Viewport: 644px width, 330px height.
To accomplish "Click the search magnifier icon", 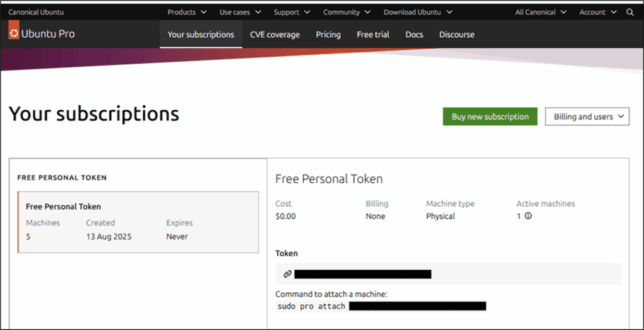I will tap(630, 13).
